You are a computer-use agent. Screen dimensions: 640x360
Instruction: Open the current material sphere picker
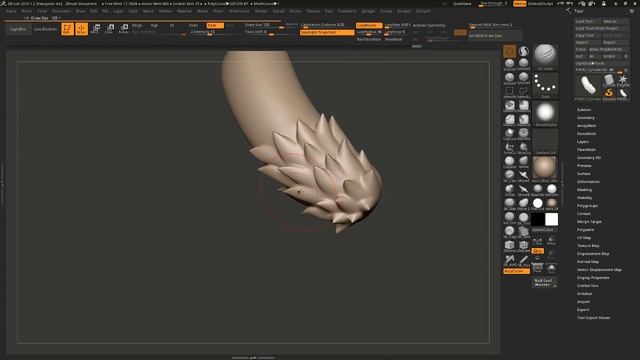[545, 169]
